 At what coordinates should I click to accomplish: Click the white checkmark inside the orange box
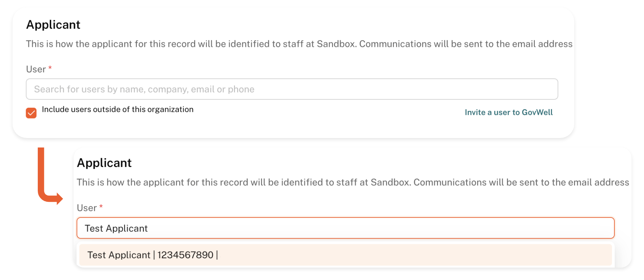(x=31, y=113)
